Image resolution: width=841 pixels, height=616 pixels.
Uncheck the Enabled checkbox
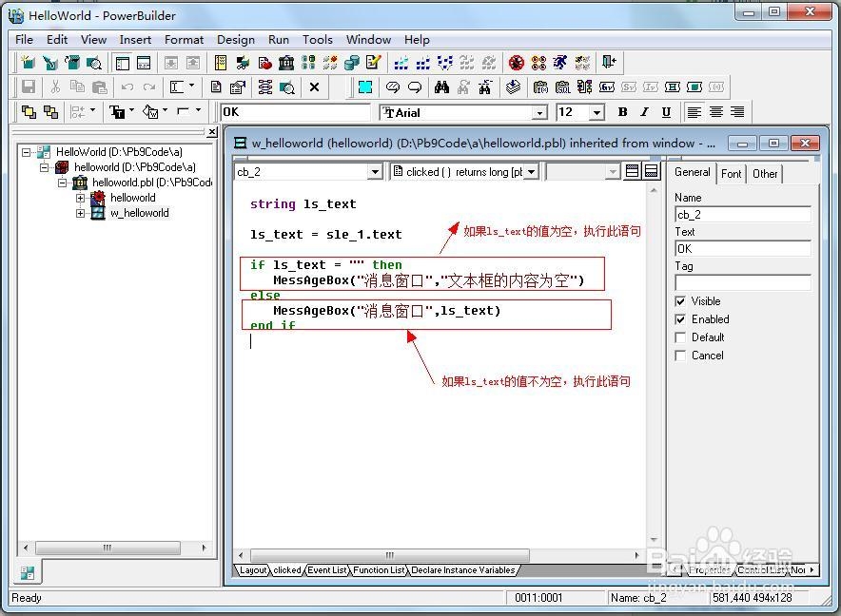point(680,319)
